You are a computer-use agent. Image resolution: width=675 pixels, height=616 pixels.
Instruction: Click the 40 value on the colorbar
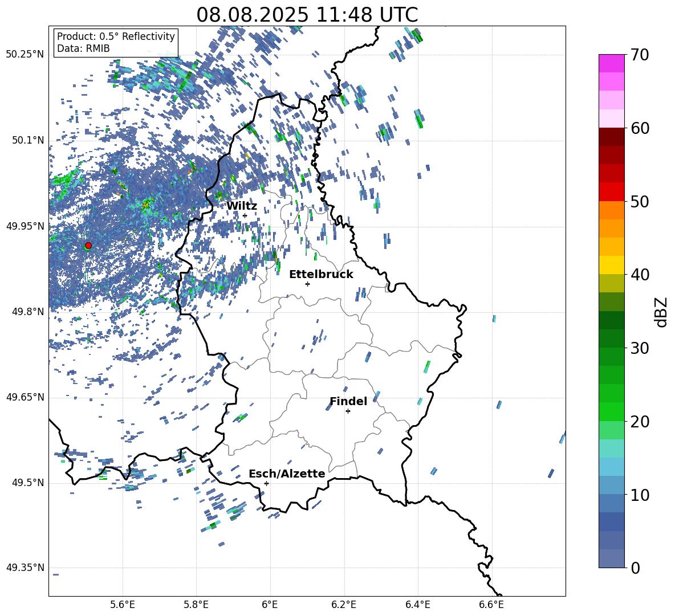(640, 275)
